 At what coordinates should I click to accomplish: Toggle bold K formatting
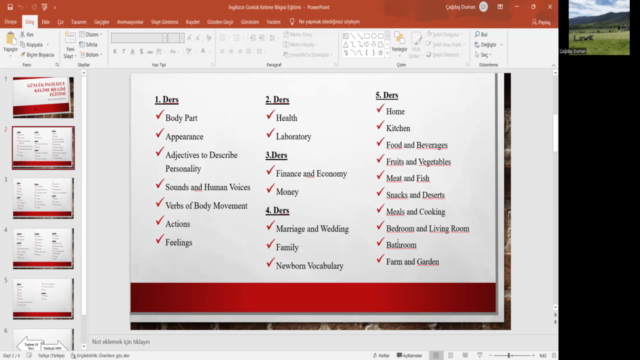click(x=115, y=51)
